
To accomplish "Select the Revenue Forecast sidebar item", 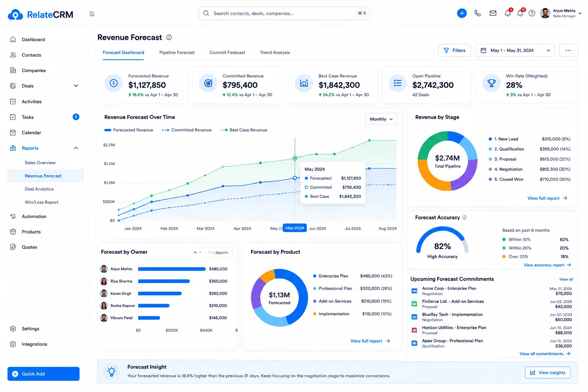I will point(45,176).
